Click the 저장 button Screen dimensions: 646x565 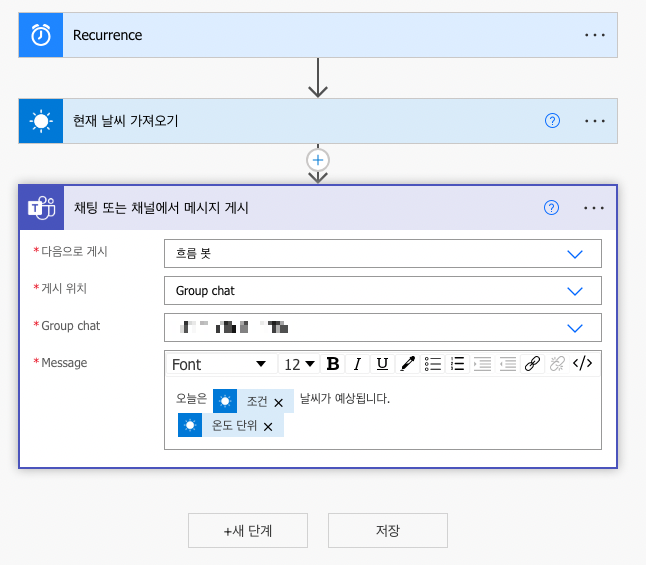coord(388,530)
